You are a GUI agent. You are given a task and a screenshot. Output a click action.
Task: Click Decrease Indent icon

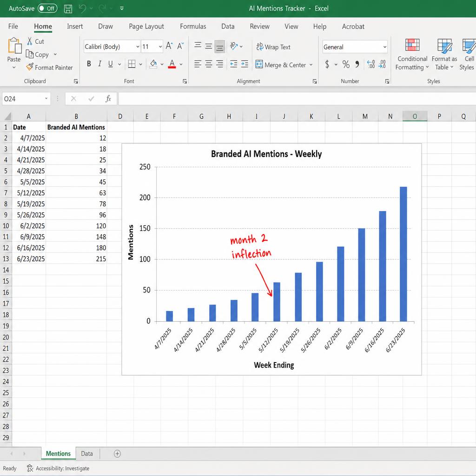[233, 64]
